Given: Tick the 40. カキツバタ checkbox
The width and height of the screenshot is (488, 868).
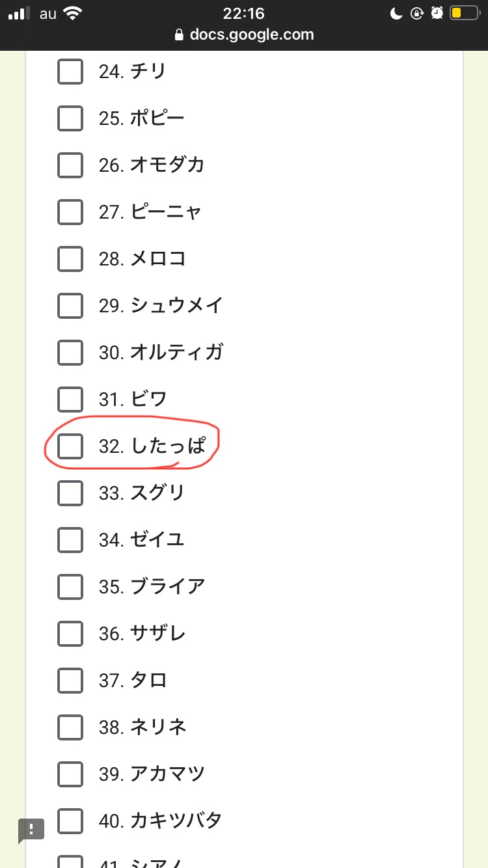Looking at the screenshot, I should point(70,821).
